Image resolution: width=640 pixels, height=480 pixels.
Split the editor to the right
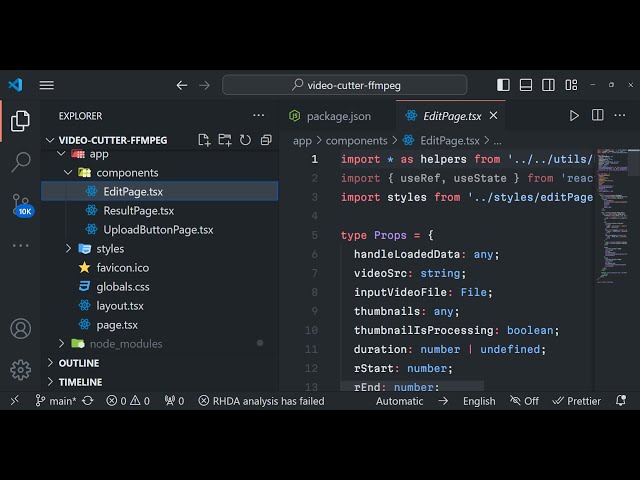coord(597,116)
